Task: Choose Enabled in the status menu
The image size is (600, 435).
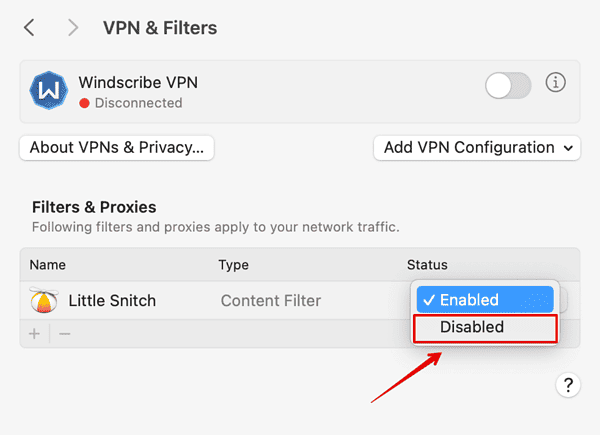Action: click(x=483, y=299)
